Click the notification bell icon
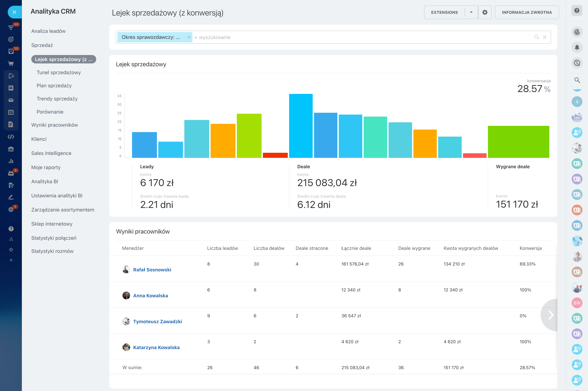The image size is (588, 391). coord(577,47)
